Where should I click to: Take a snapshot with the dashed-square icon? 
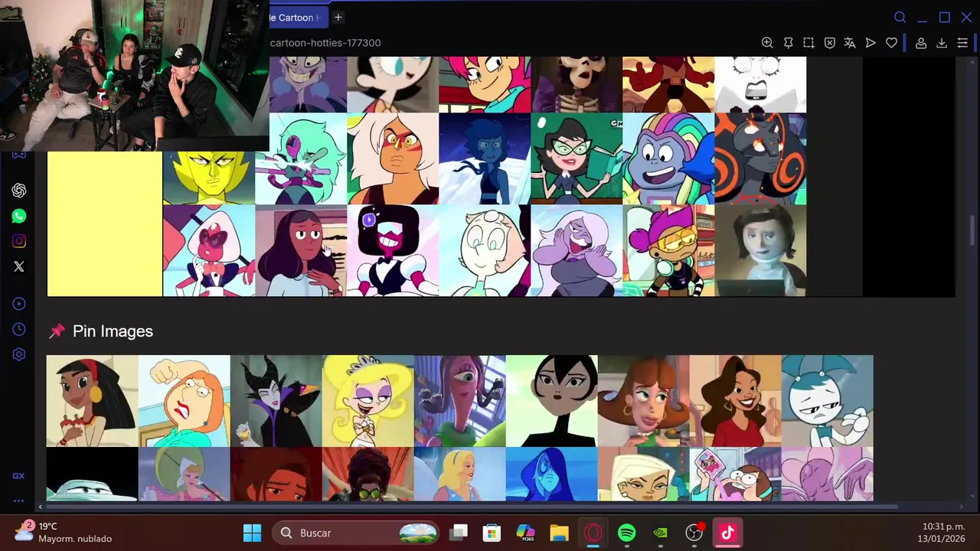click(808, 43)
